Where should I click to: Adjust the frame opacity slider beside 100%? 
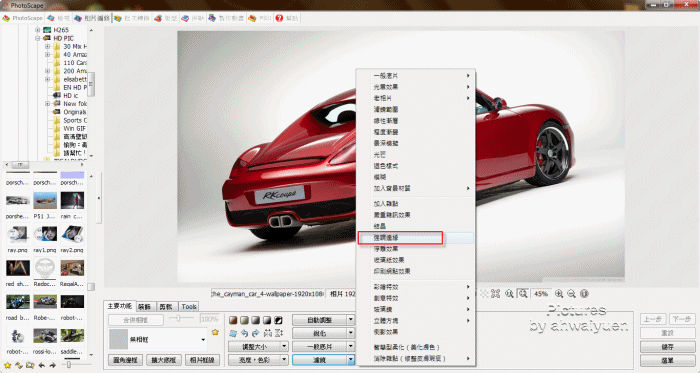178,319
